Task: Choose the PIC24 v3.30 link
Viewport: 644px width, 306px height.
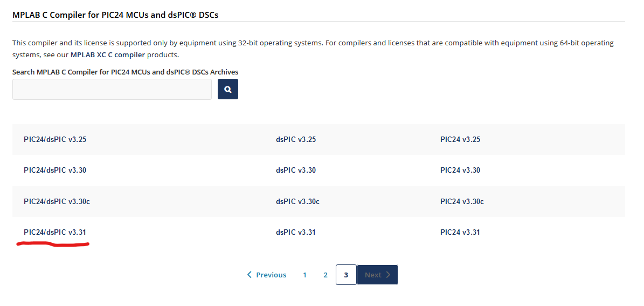Action: 460,170
